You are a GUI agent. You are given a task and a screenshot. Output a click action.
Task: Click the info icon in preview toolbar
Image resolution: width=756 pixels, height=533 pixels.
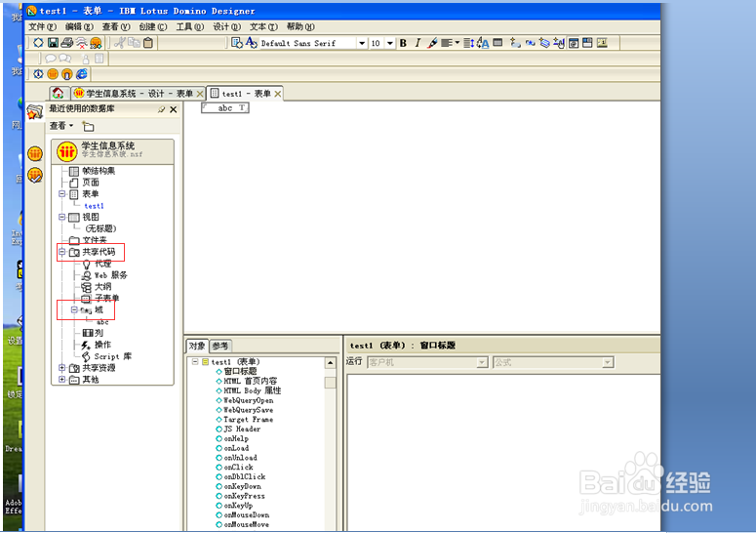[x=38, y=74]
